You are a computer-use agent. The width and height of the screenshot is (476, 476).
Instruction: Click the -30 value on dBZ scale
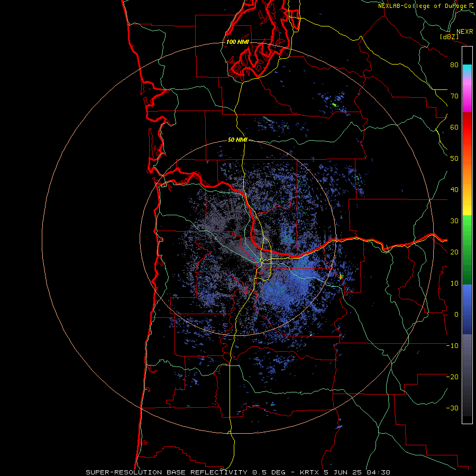click(452, 408)
